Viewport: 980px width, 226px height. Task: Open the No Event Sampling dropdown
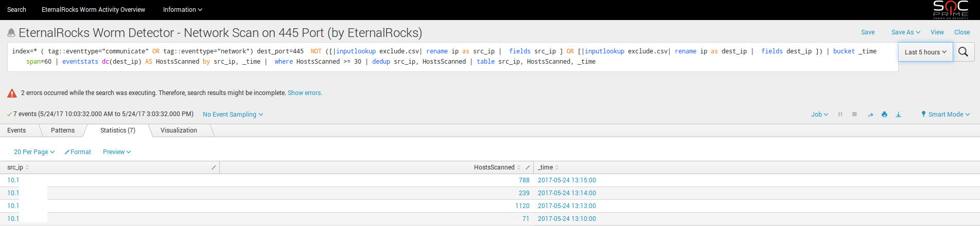[233, 115]
